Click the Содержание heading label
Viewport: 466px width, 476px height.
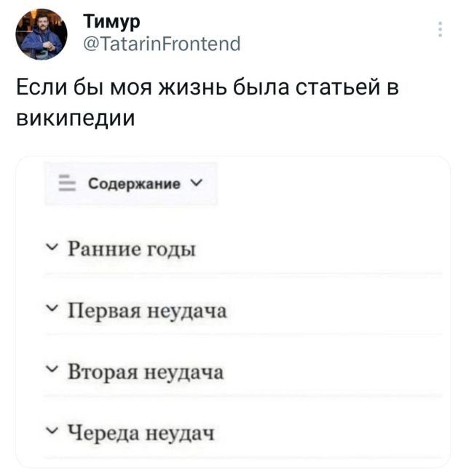click(x=134, y=184)
